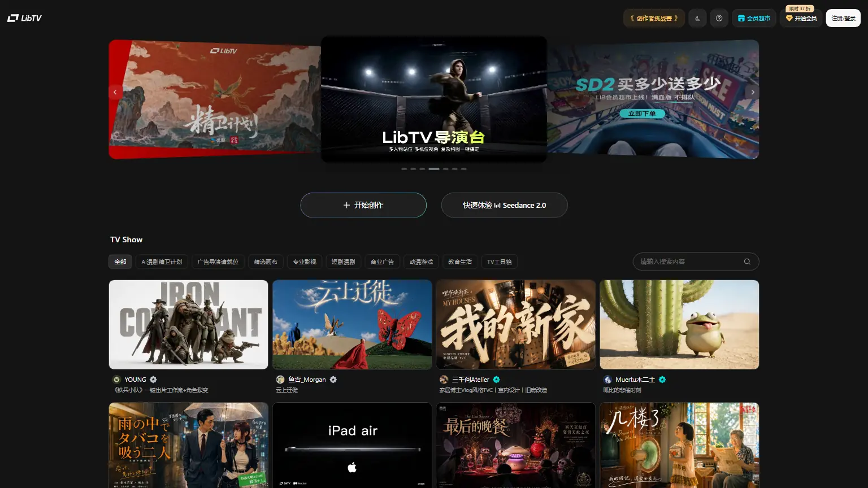Screen dimensions: 868x488
Task: Open the 创作者挑战赛 banner button
Action: [654, 18]
